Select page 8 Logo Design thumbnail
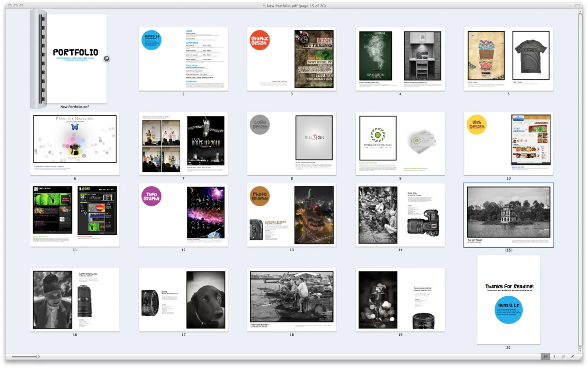Image resolution: width=588 pixels, height=368 pixels. (x=292, y=143)
